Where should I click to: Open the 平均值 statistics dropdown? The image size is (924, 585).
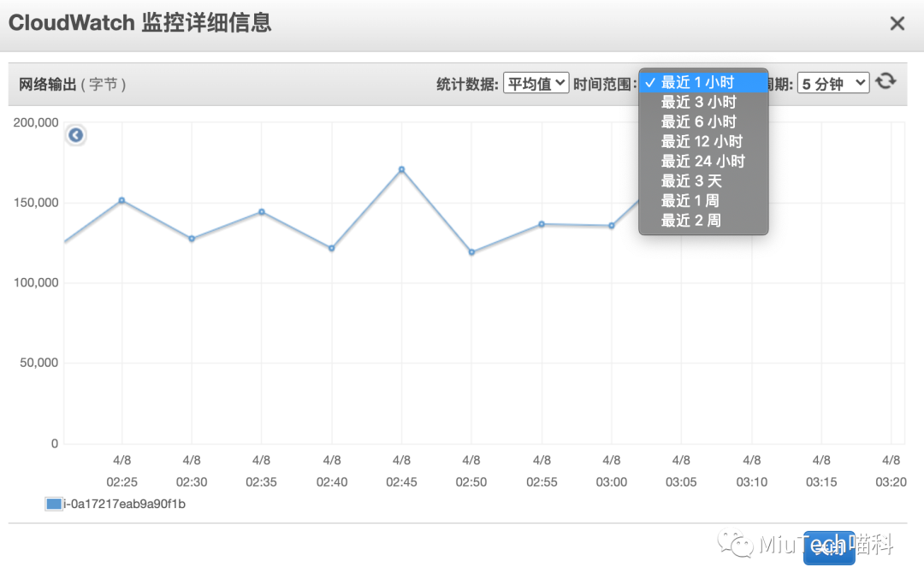coord(536,83)
